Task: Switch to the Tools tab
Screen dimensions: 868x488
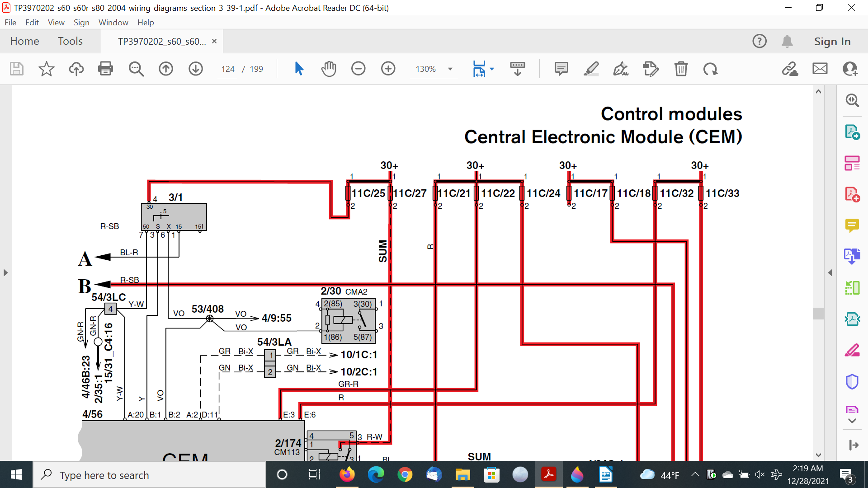Action: (x=70, y=41)
